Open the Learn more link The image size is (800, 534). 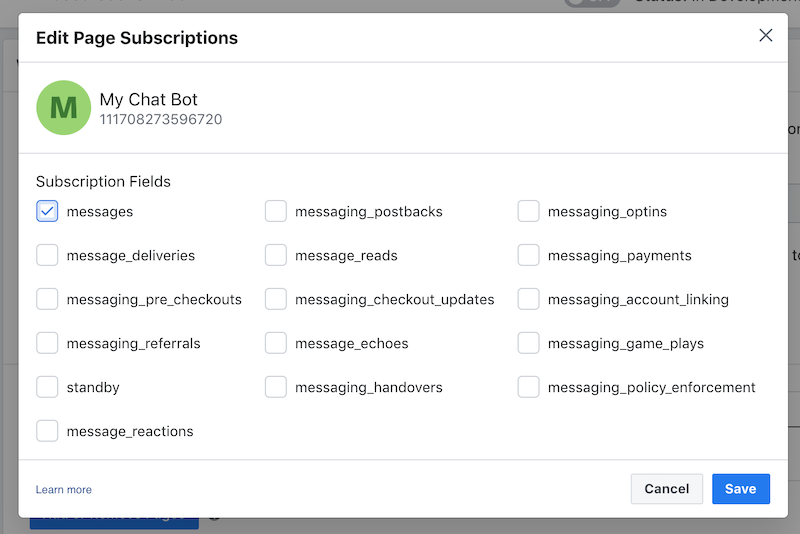coord(64,490)
